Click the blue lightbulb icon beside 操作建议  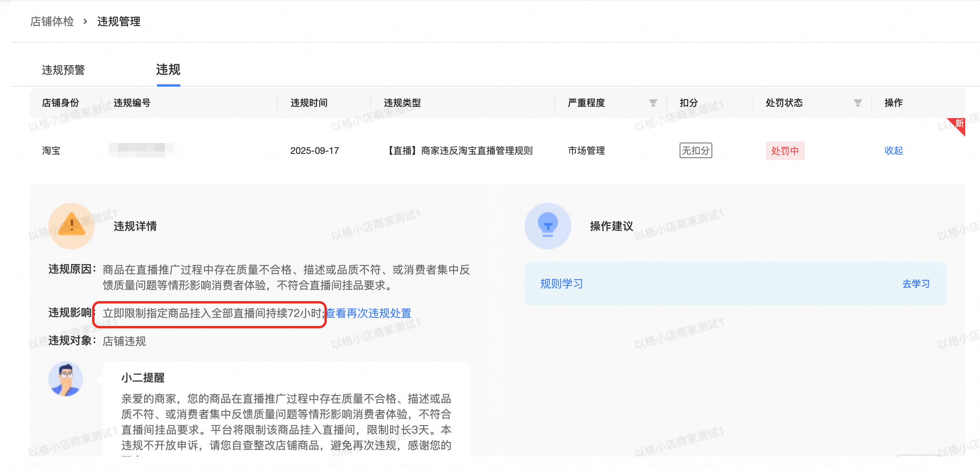point(548,226)
